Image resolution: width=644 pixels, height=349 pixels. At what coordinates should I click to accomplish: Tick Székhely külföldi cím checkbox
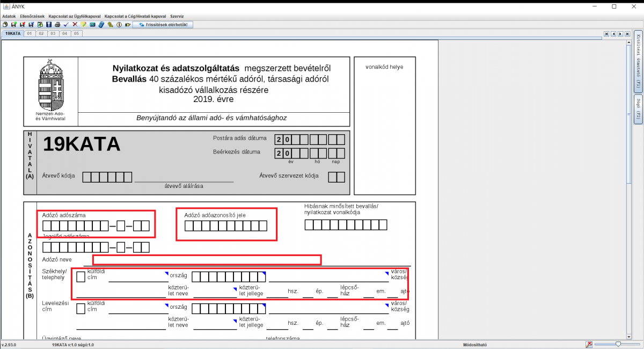pyautogui.click(x=80, y=277)
